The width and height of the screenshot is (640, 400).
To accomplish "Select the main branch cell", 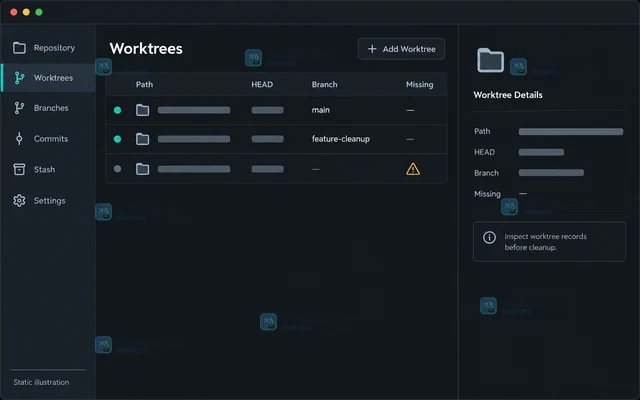I will pyautogui.click(x=320, y=110).
